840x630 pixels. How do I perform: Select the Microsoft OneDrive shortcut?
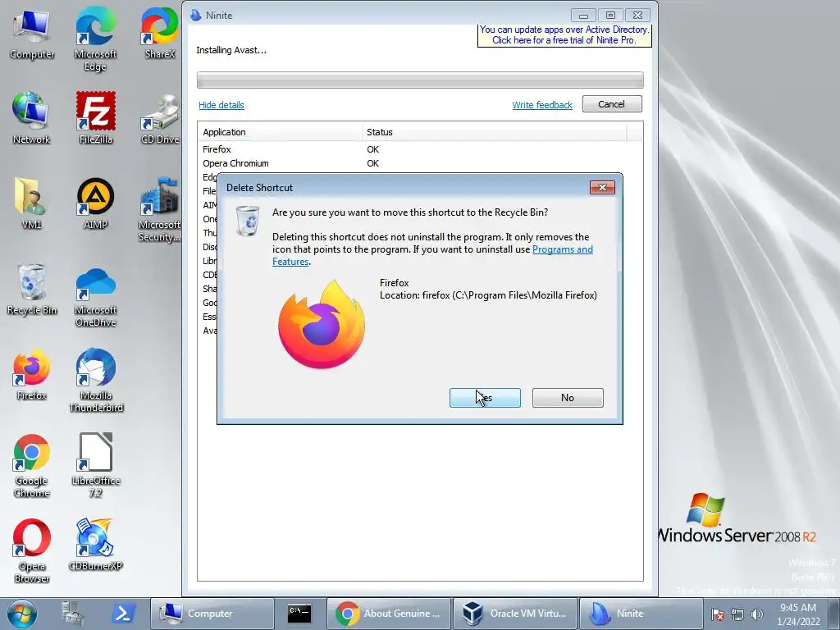click(x=95, y=295)
